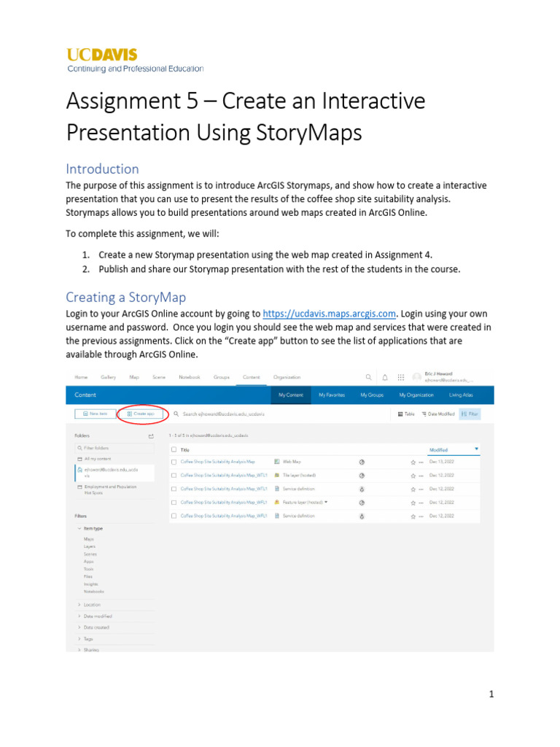Open the Notebook navigation item
The image size is (560, 747).
[190, 377]
